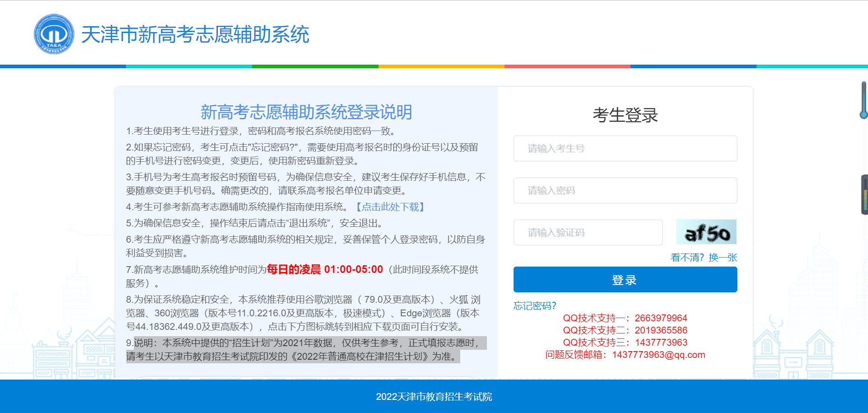The image size is (868, 413).
Task: Click the red 每日的凌晨 01:00-05:00 text
Action: coord(325,270)
